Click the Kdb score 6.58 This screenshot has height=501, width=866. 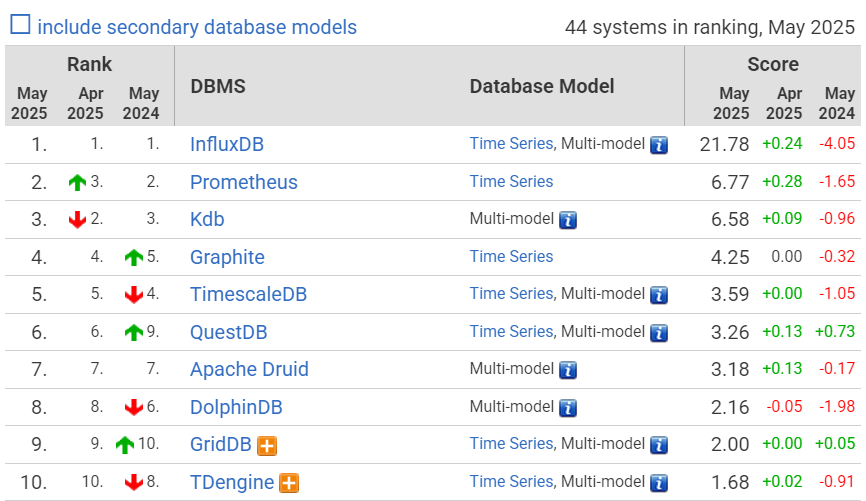730,220
